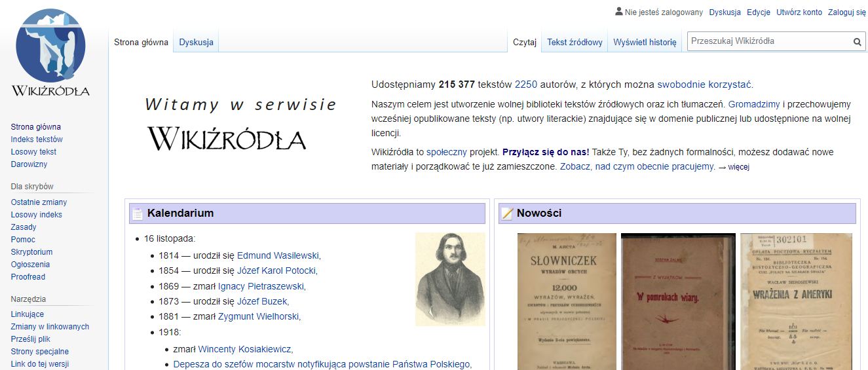Open Wrażenia z Ameryki book cover
This screenshot has height=370, width=868.
[x=797, y=301]
